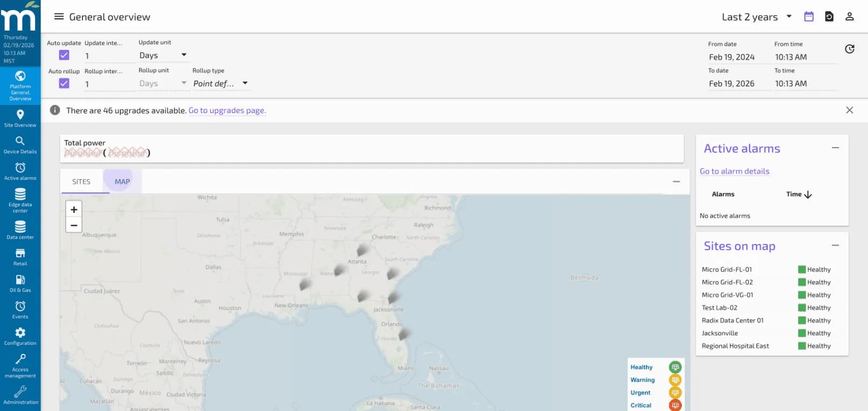Viewport: 868px width, 411px height.
Task: Select Micro Grid-VG-01 site
Action: (x=727, y=295)
